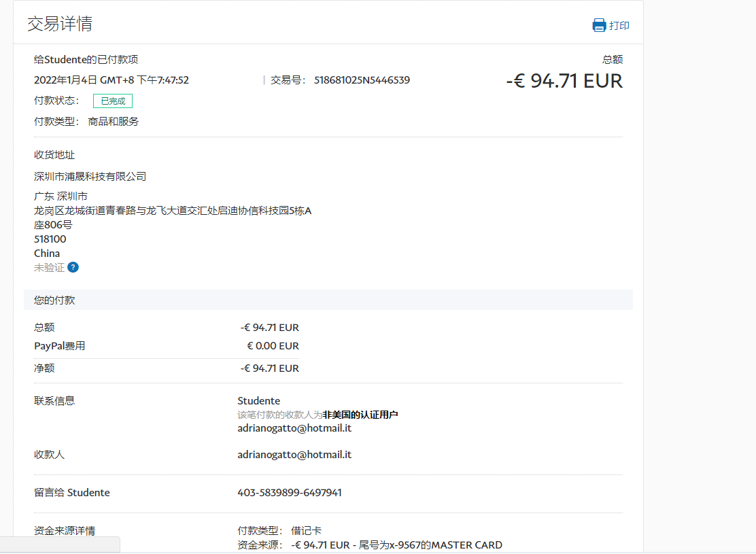Click the 已完成 payment status badge

tap(113, 101)
